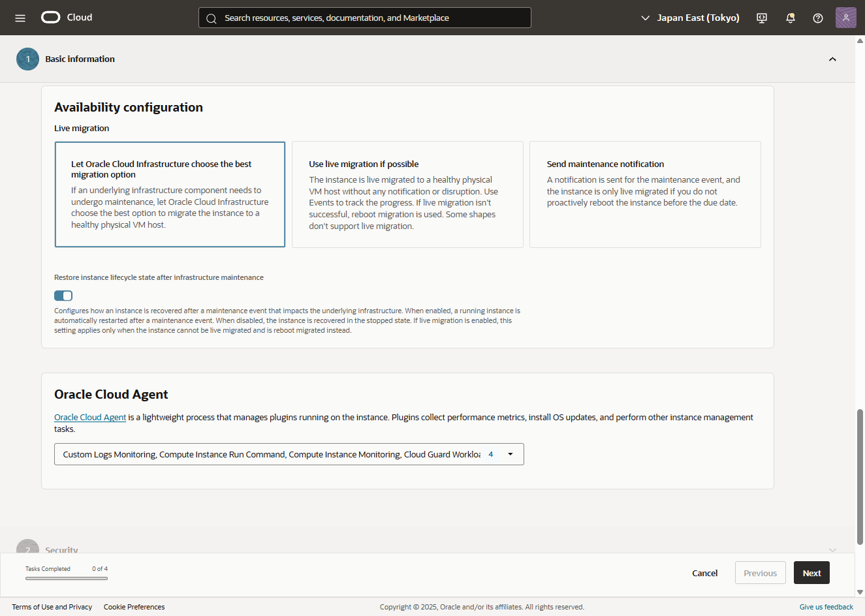865x616 pixels.
Task: Open the Japan East (Tokyo) region dropdown
Action: [690, 18]
